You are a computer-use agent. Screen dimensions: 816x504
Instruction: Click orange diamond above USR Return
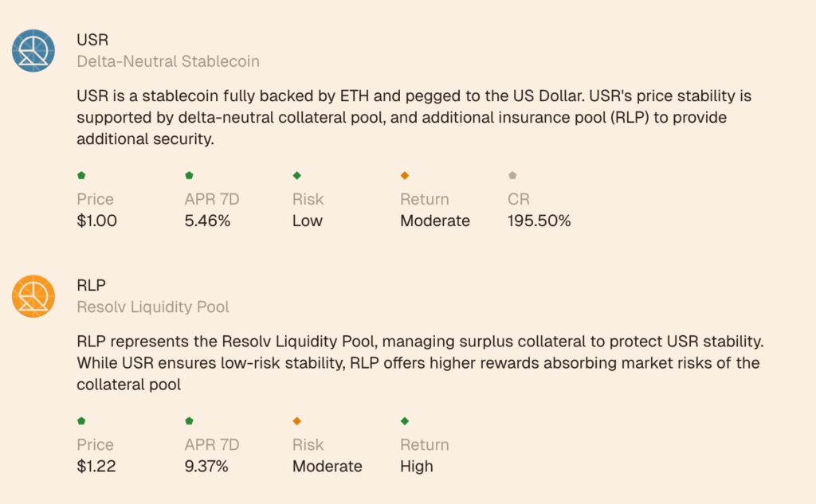405,175
